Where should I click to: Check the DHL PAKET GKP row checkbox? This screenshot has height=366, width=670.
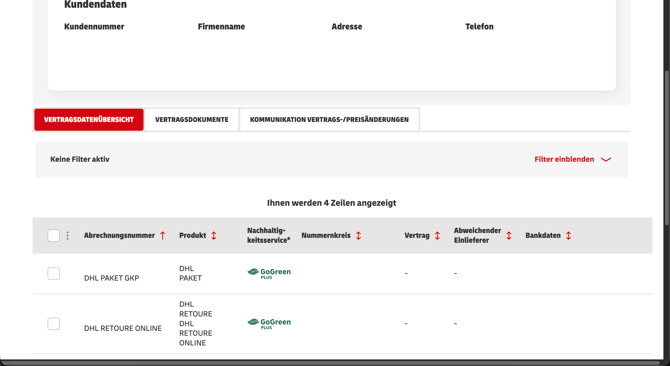click(x=53, y=273)
